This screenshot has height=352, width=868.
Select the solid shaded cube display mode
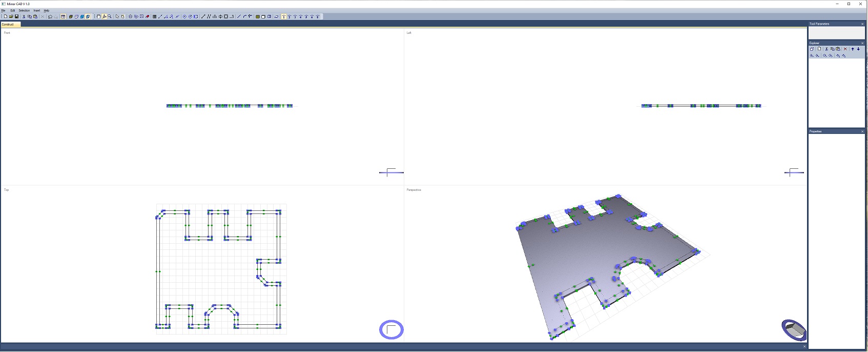pyautogui.click(x=71, y=16)
